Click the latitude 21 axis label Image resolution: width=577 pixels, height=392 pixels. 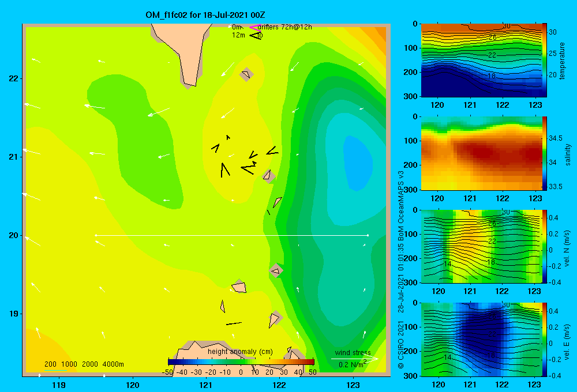click(x=13, y=157)
